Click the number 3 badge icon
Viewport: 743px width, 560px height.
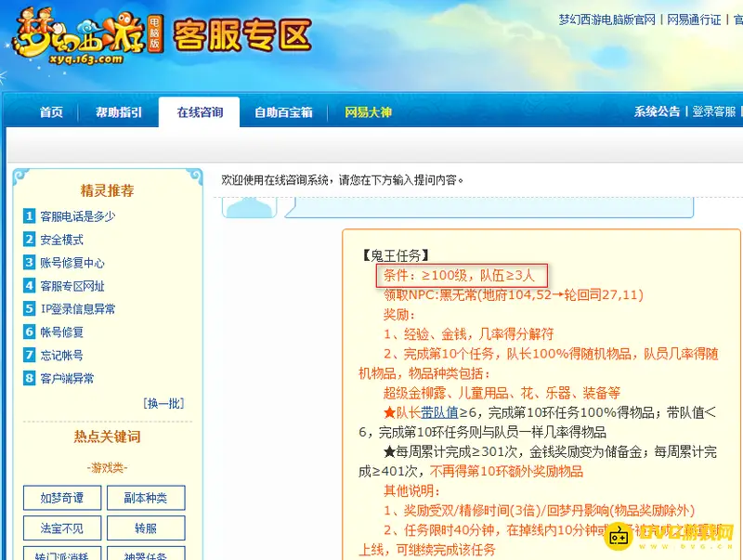[x=30, y=262]
